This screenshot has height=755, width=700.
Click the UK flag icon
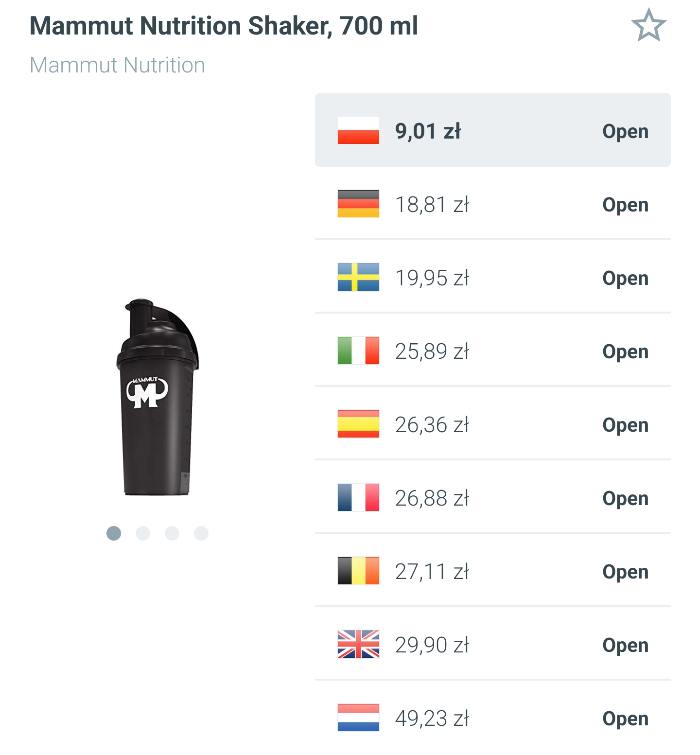click(358, 645)
